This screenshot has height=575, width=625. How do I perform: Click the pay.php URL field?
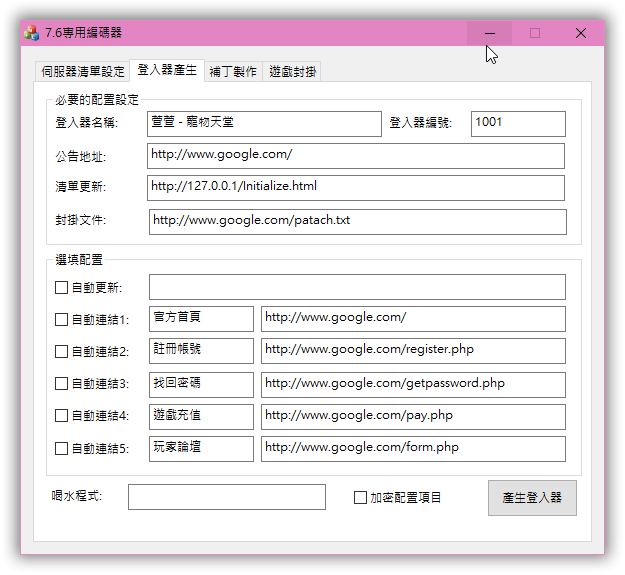pos(413,417)
